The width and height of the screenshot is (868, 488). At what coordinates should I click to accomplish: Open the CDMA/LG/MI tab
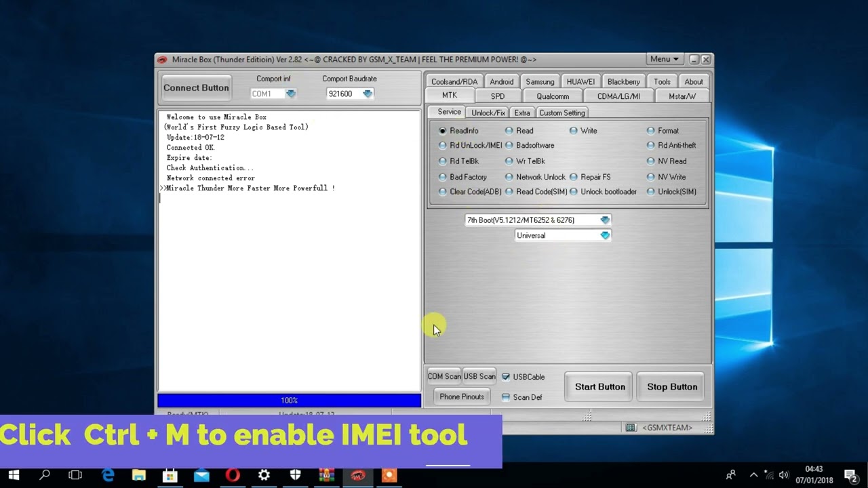(x=618, y=96)
